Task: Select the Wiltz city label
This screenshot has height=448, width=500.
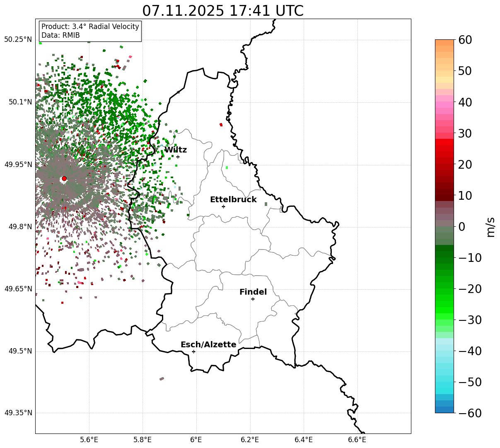Action: click(x=176, y=150)
